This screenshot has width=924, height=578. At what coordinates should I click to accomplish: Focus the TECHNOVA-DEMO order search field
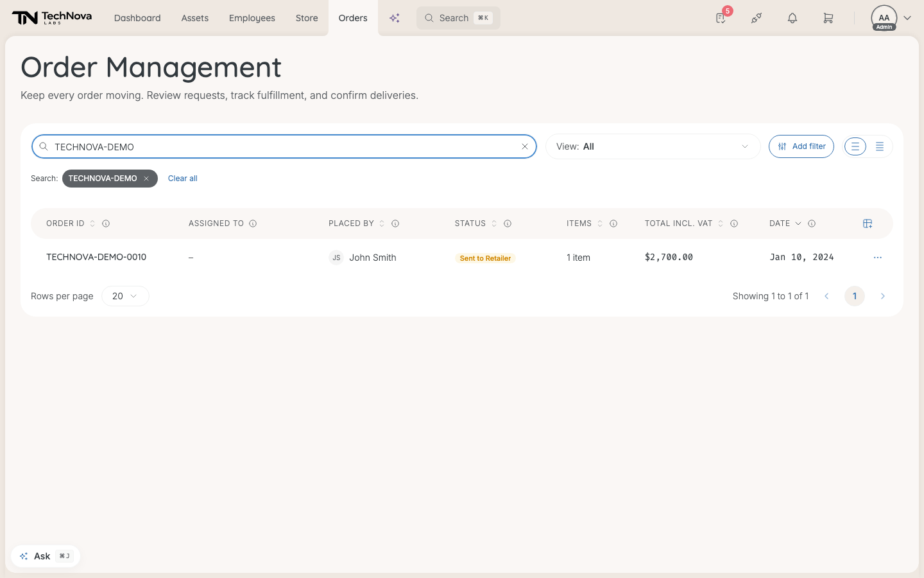tap(284, 146)
